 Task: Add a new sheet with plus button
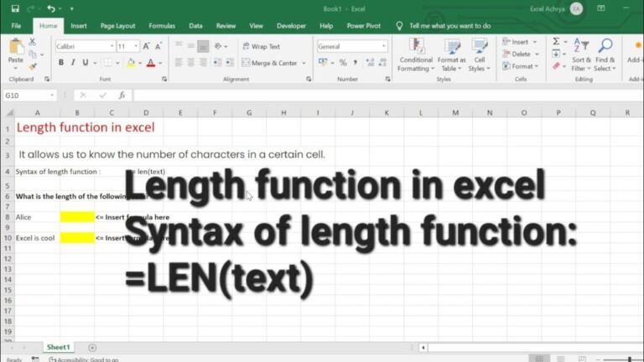pyautogui.click(x=92, y=347)
